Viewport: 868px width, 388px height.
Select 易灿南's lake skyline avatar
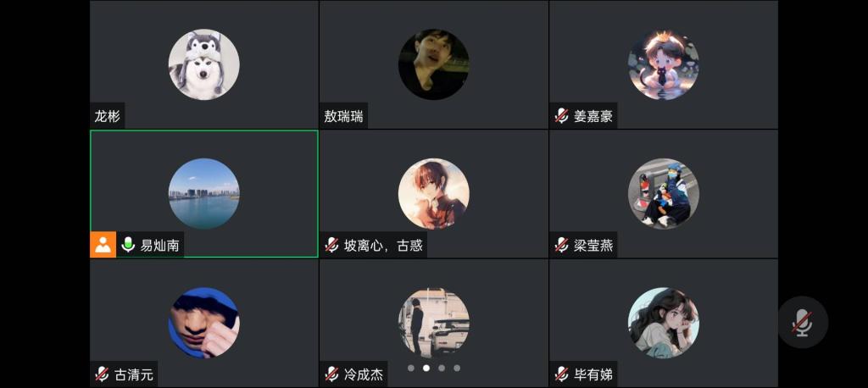[x=203, y=194]
